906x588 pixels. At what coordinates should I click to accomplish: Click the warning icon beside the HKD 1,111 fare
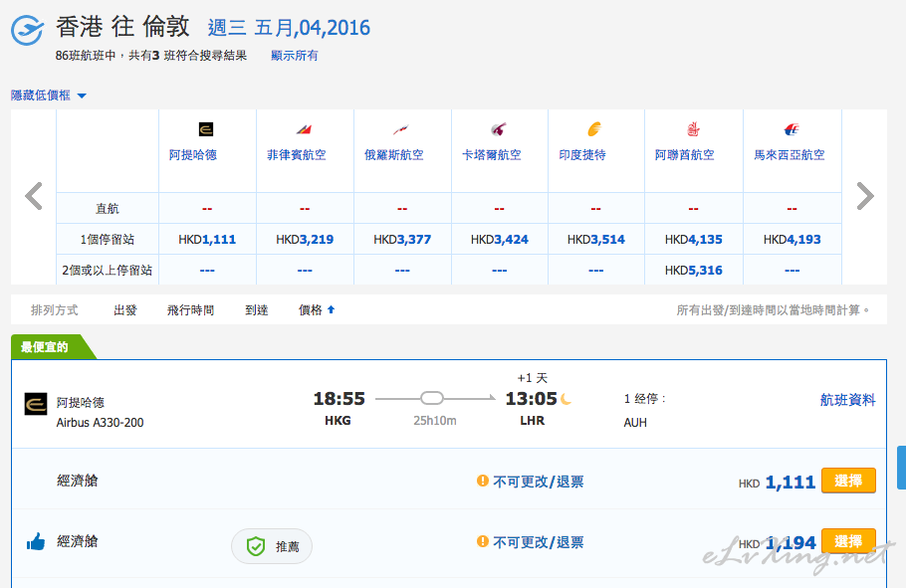[x=483, y=481]
